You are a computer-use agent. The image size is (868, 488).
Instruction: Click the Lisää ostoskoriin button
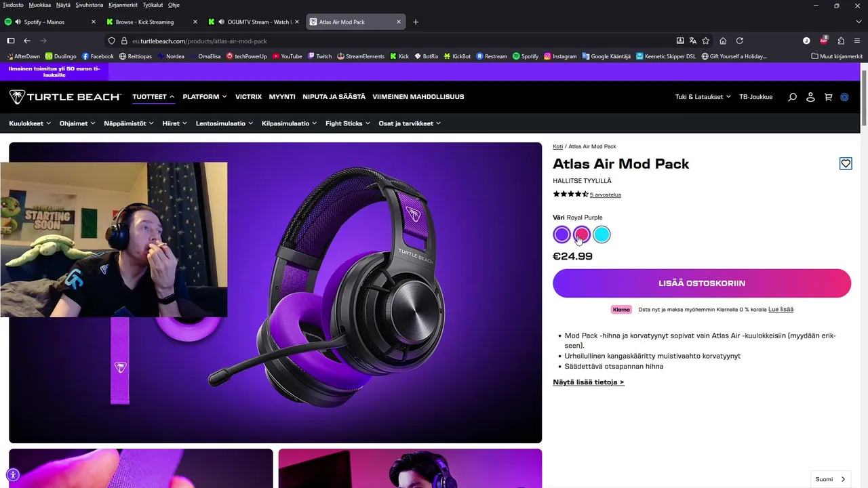pyautogui.click(x=702, y=283)
